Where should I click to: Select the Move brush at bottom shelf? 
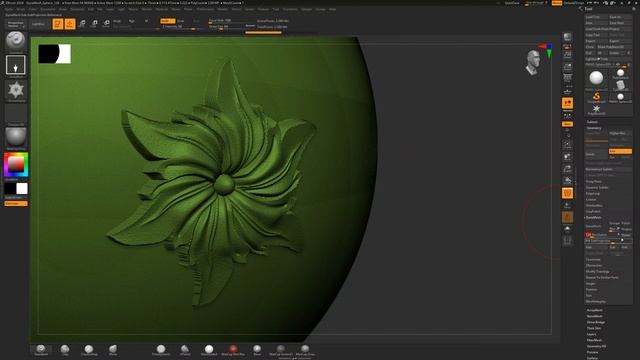click(x=113, y=350)
